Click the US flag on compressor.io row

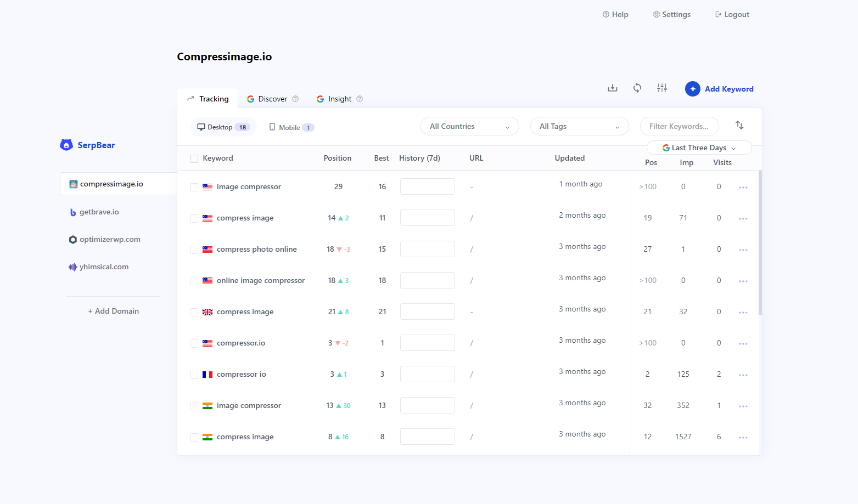pos(208,343)
